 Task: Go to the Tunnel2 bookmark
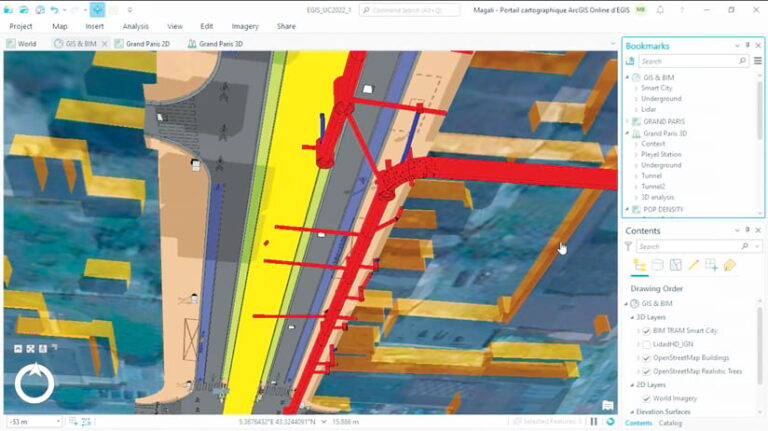tap(653, 187)
